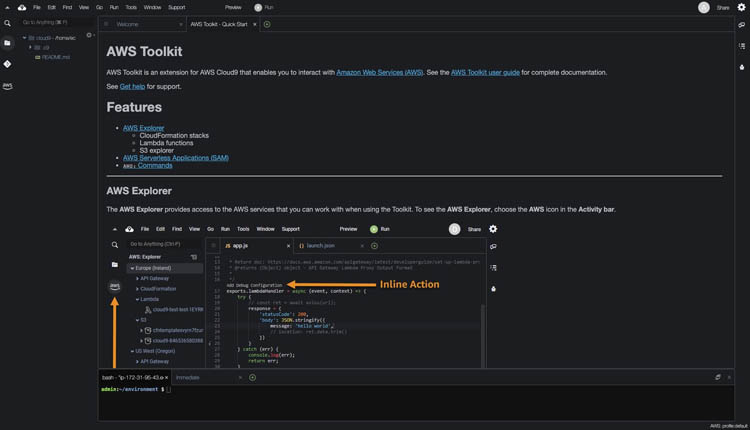Collapse the cloud9 root folder in file tree

pos(24,38)
